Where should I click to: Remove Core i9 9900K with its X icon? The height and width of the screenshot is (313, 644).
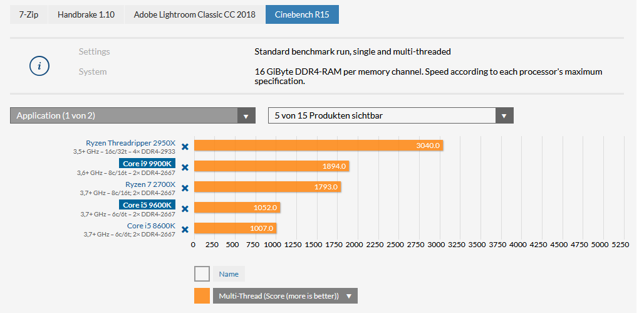click(x=185, y=167)
